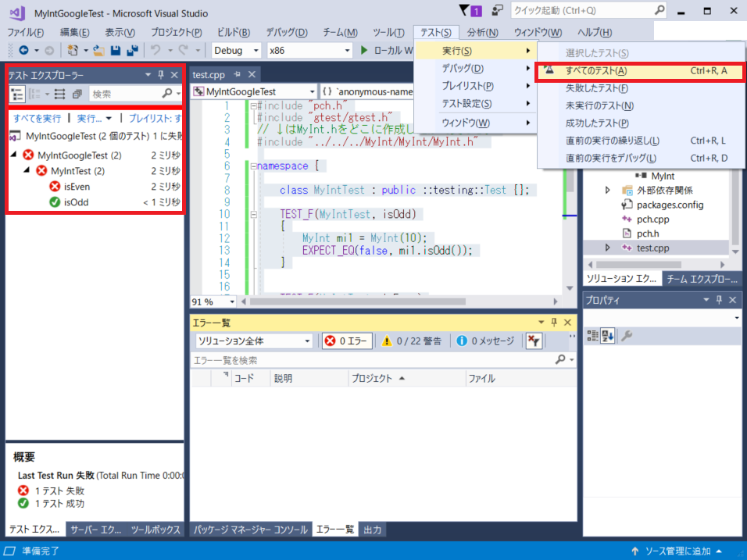Open the Debug configuration dropdown
The width and height of the screenshot is (747, 560).
[256, 50]
